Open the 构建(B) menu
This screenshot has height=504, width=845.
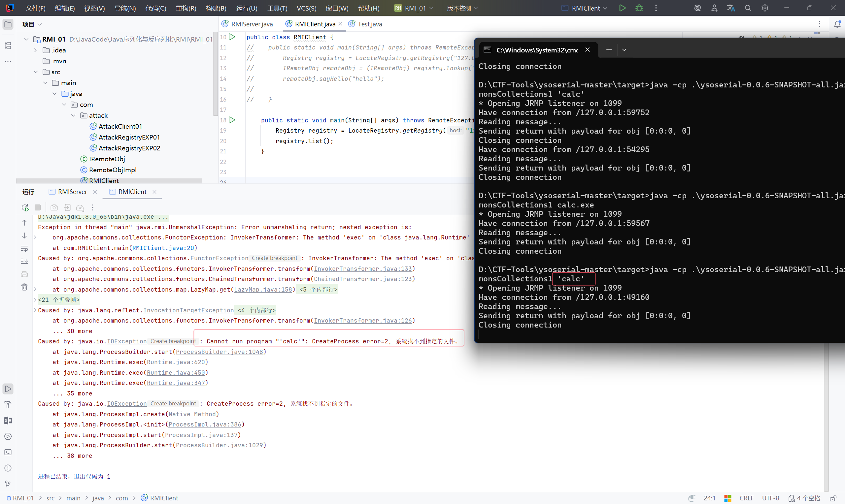(x=216, y=8)
